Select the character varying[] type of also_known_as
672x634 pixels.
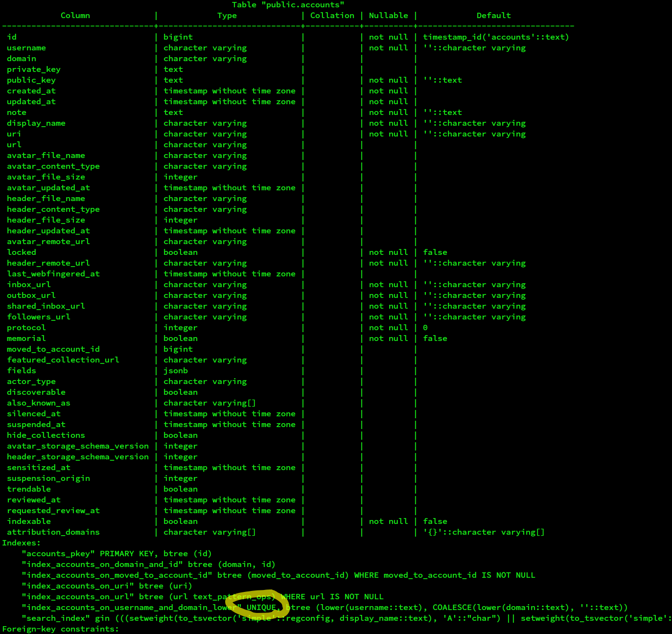click(x=209, y=403)
